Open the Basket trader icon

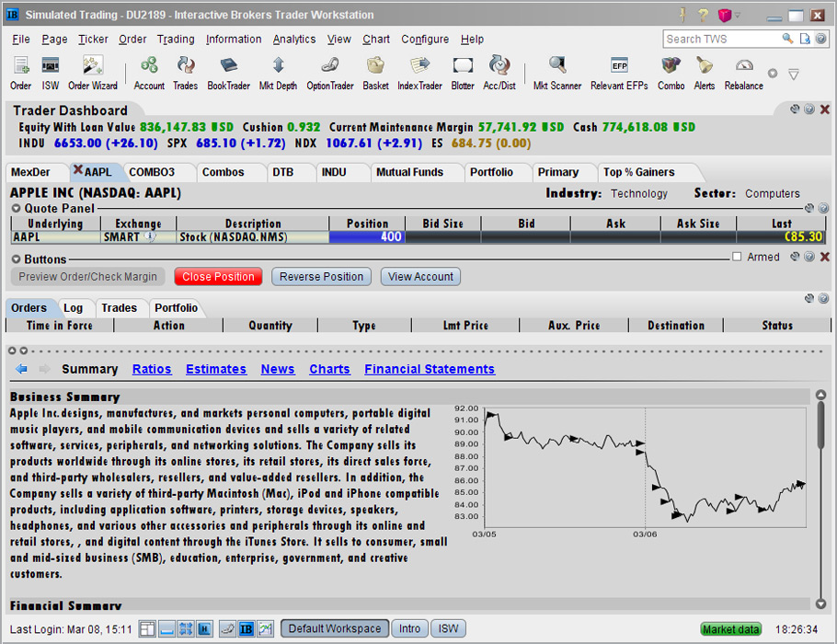pyautogui.click(x=375, y=74)
